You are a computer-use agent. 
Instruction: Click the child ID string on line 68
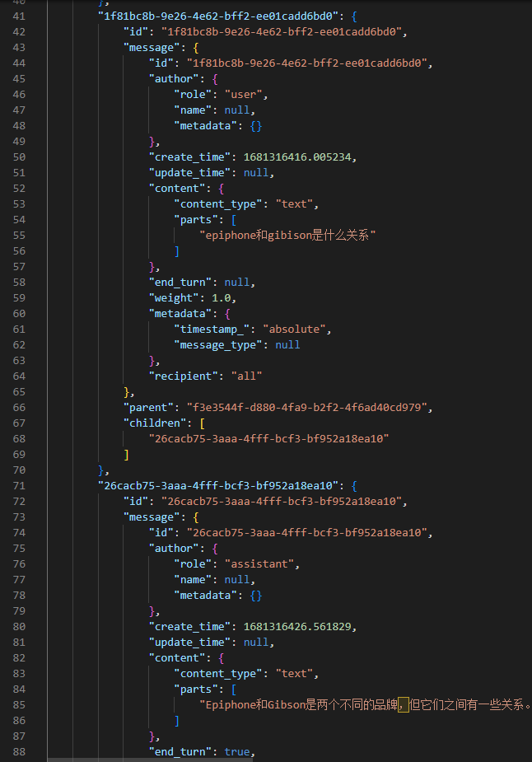pyautogui.click(x=268, y=439)
